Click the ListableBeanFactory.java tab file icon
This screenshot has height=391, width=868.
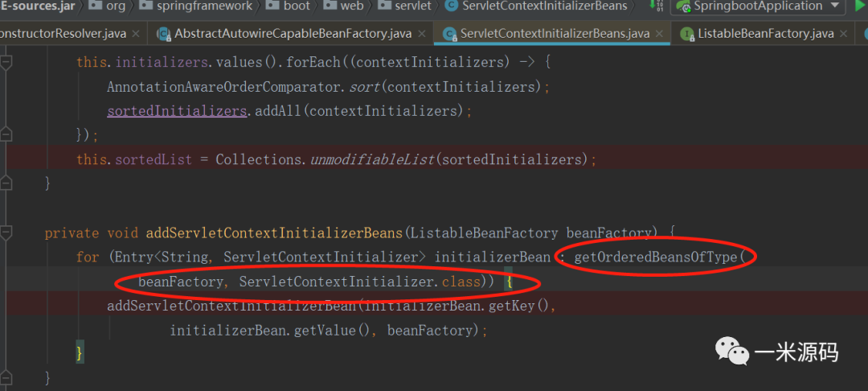click(x=687, y=34)
